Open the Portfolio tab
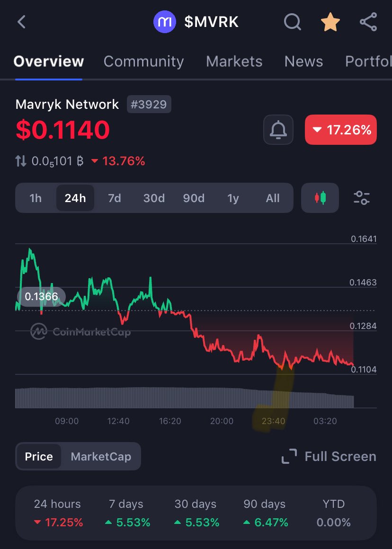The image size is (392, 549). pos(368,61)
